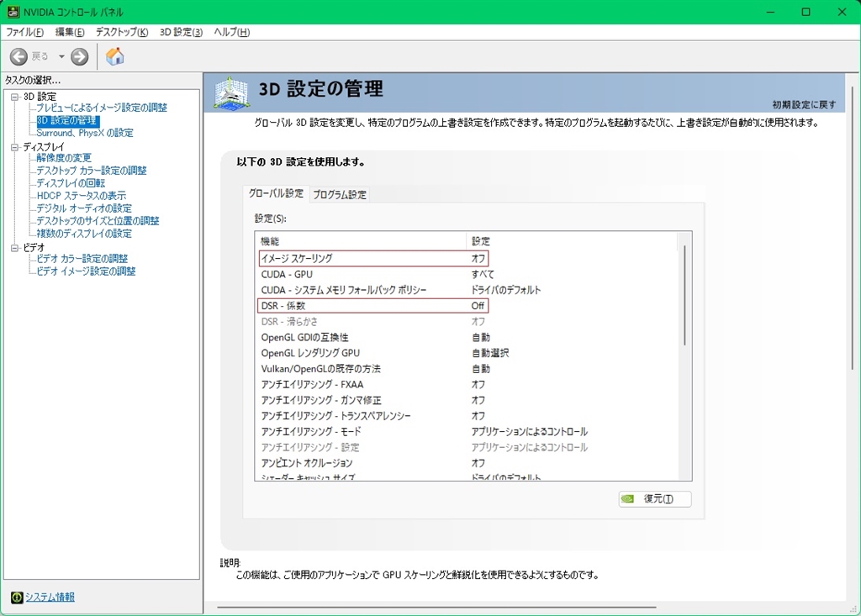Switch to the グローバル設定 tab
861x616 pixels.
(276, 193)
